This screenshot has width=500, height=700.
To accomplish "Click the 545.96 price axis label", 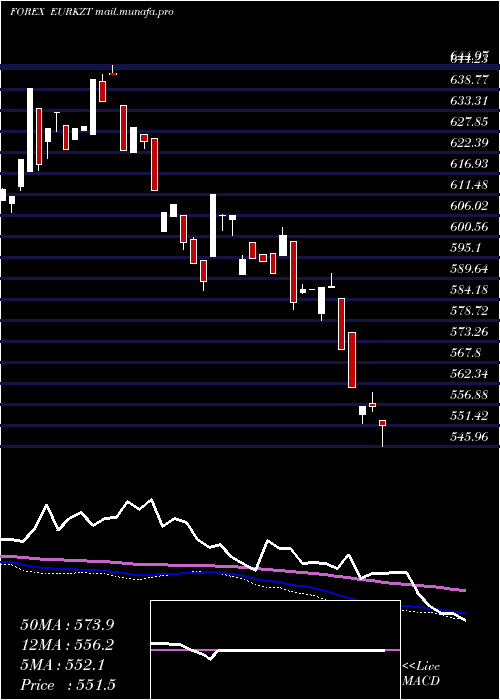I will (x=468, y=437).
